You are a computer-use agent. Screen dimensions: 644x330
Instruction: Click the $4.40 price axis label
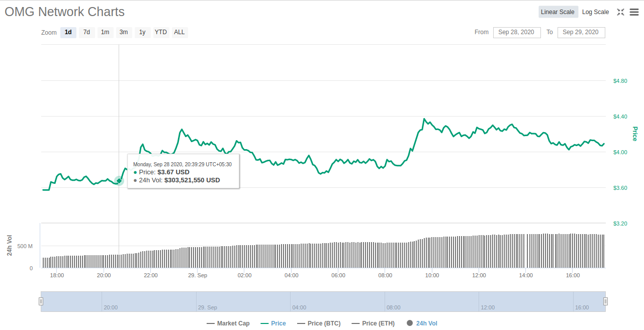620,117
